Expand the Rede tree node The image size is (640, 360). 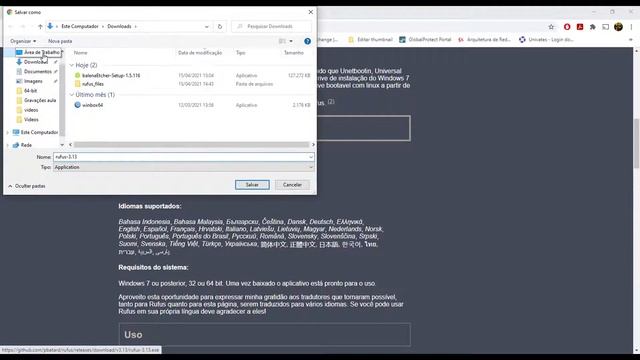8,145
